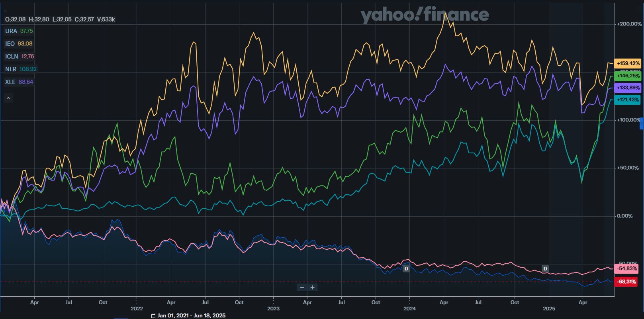Click the -68.31% red price label
Viewport: 644px width, 319px height.
pyautogui.click(x=626, y=282)
